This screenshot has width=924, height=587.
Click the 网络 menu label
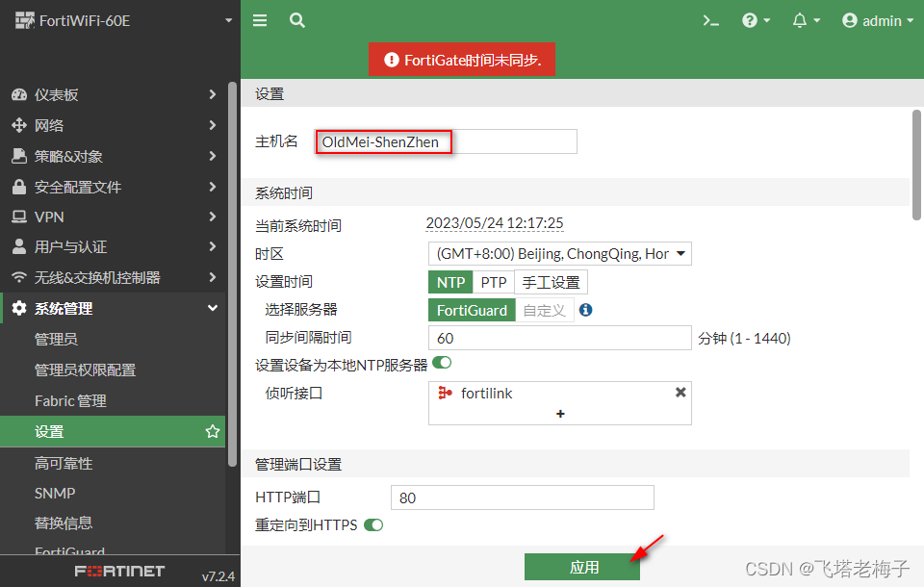click(49, 125)
